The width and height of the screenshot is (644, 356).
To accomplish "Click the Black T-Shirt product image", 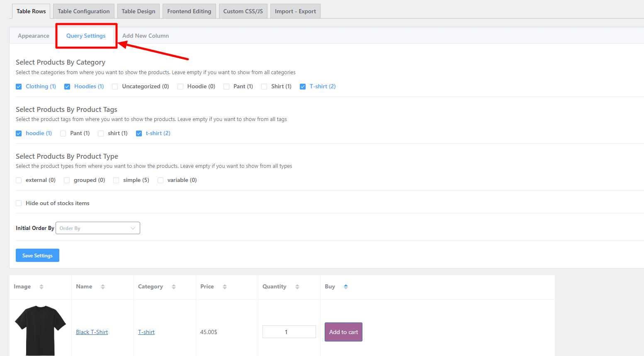I will click(x=40, y=330).
